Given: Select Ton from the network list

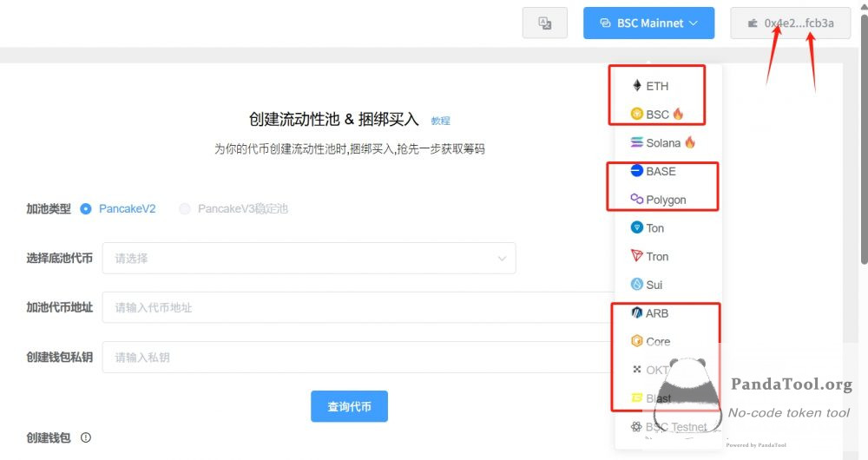Looking at the screenshot, I should [654, 228].
